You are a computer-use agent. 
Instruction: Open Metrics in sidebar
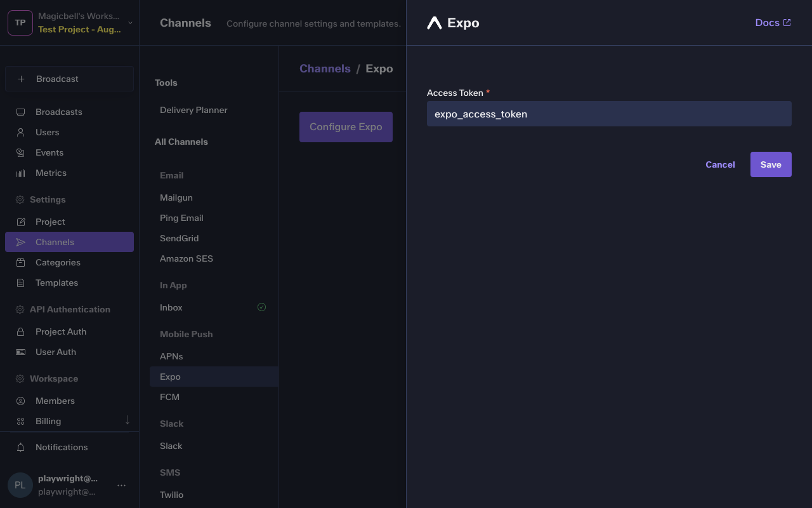coord(69,173)
